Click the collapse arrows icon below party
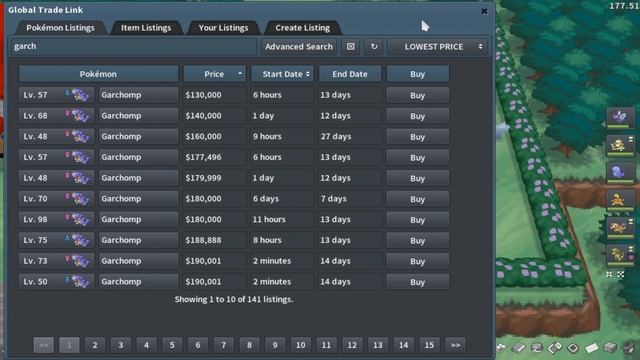This screenshot has height=360, width=640. tap(609, 274)
